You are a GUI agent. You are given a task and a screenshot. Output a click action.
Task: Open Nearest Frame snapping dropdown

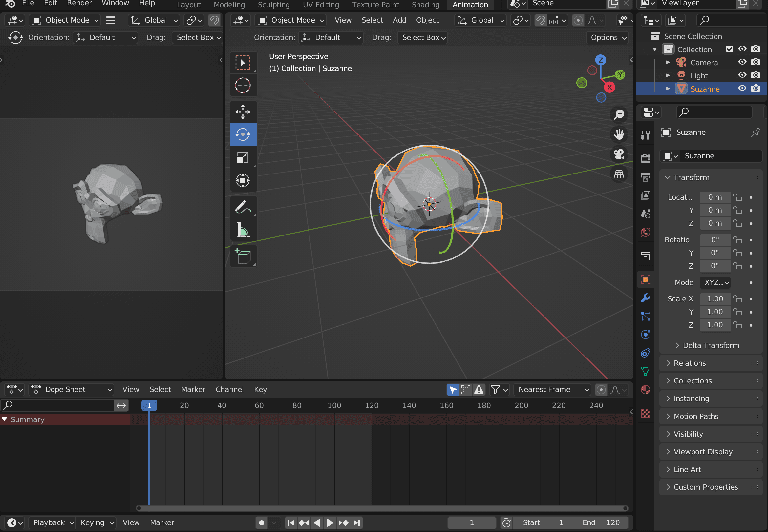[x=552, y=389]
